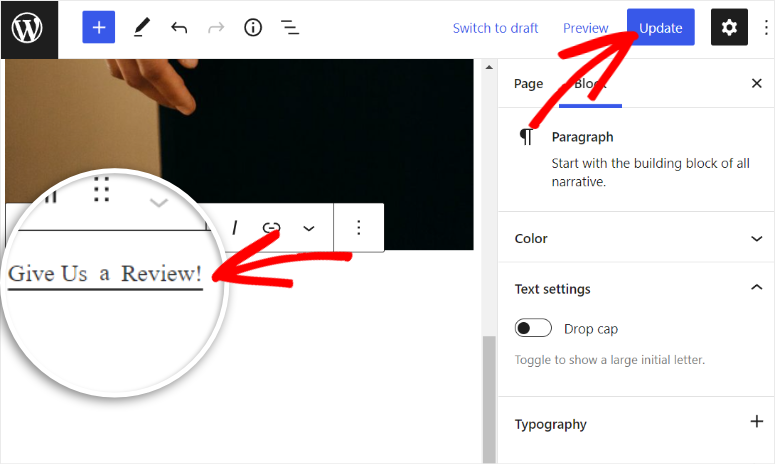Open more rich text controls dropdown
This screenshot has width=775, height=464.
309,228
